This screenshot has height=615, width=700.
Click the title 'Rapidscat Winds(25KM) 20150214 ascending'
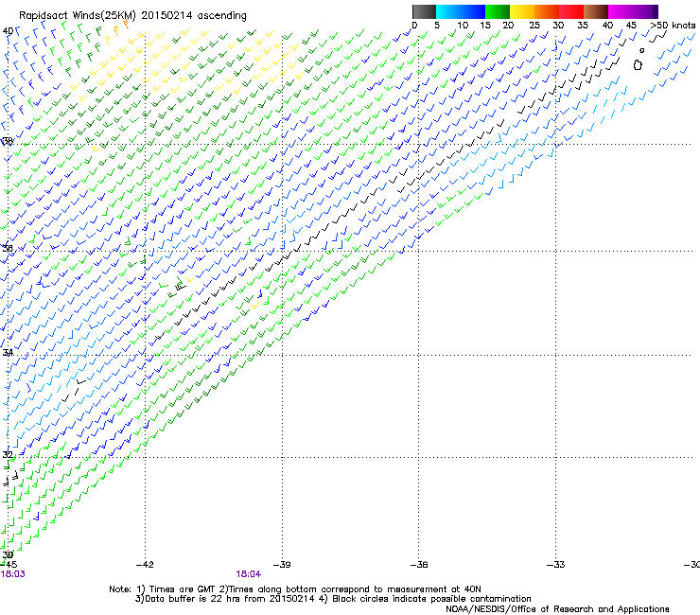[x=132, y=16]
